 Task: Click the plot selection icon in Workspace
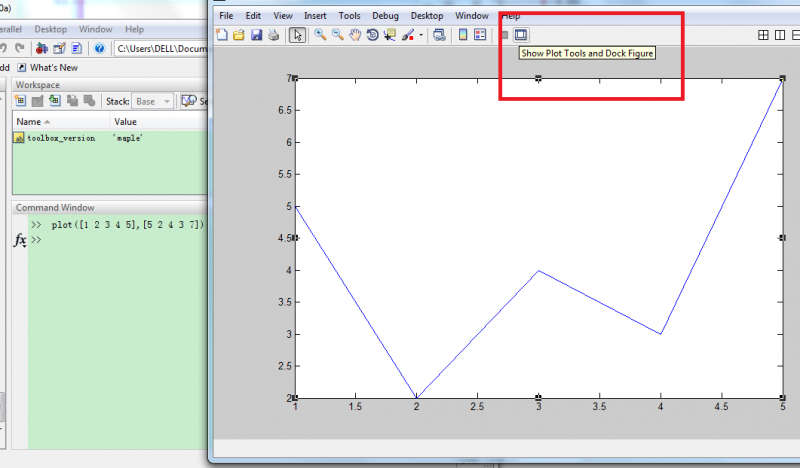(189, 101)
